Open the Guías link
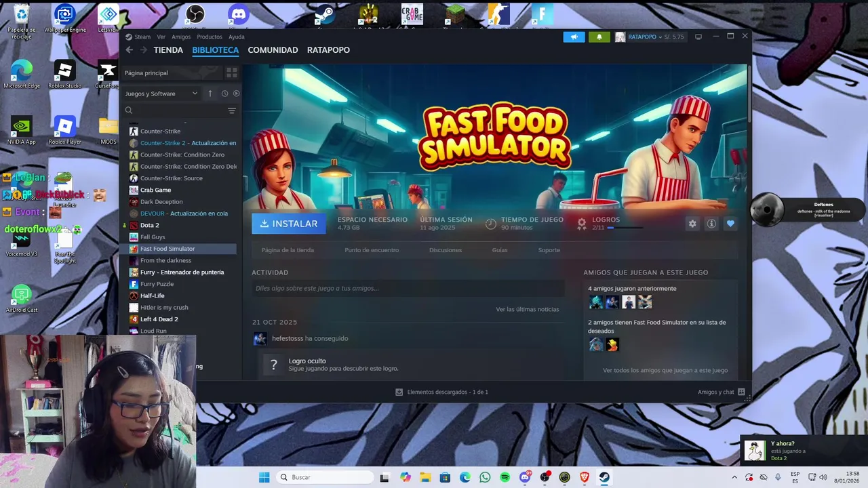 (500, 250)
